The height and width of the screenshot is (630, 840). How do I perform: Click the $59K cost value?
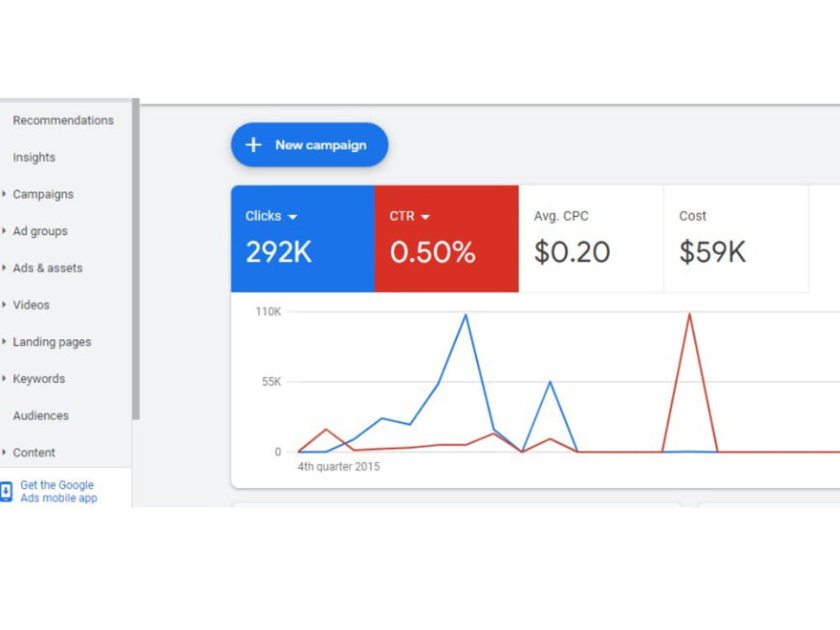[712, 252]
